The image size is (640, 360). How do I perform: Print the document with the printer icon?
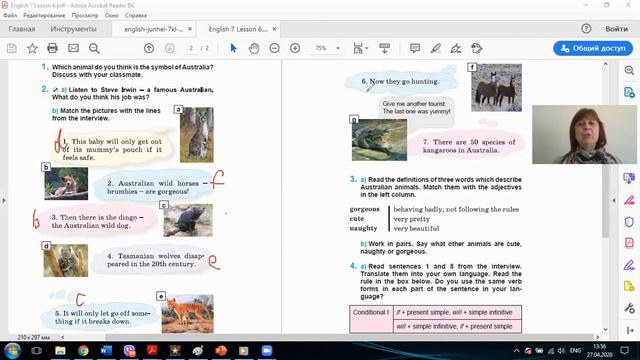[52, 49]
